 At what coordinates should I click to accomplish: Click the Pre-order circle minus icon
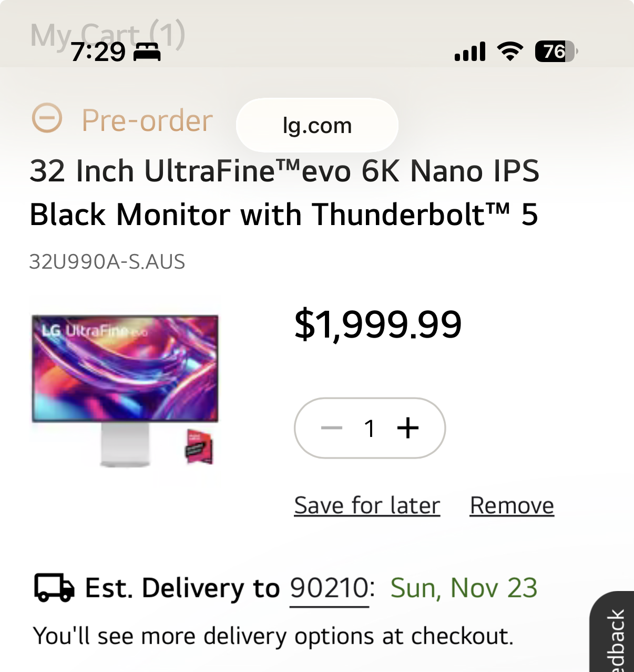tap(47, 118)
